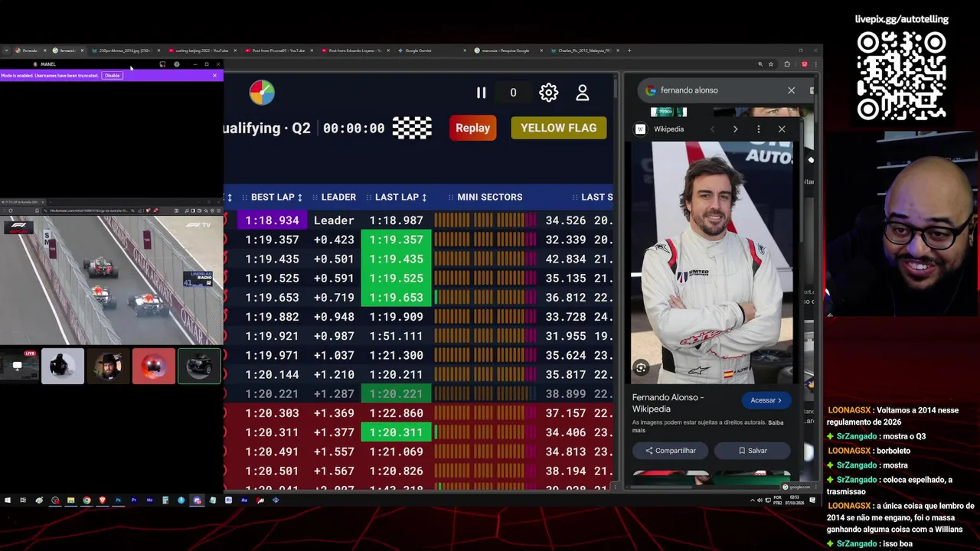This screenshot has height=551, width=980.
Task: Switch to the curling beijing 2022 YouTube tab
Action: point(201,51)
